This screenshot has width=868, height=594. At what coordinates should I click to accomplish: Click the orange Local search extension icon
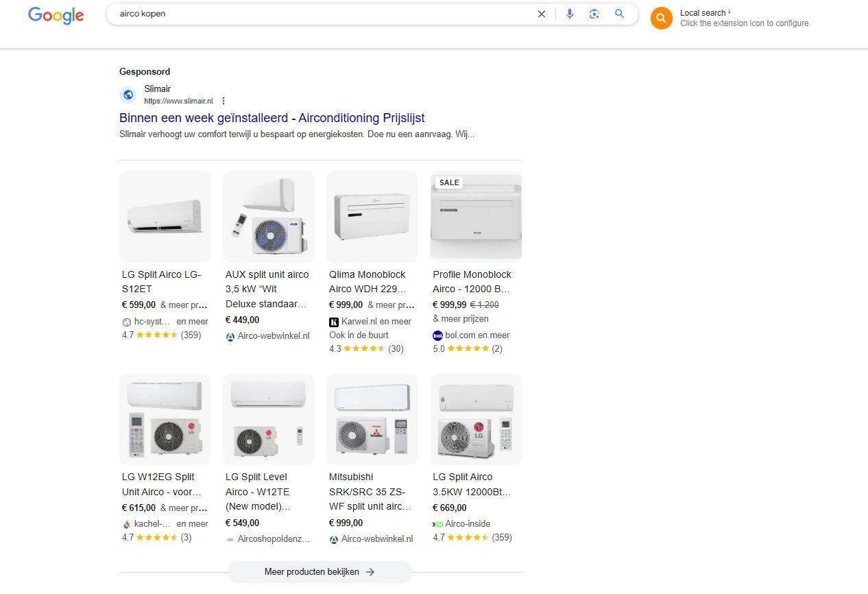pyautogui.click(x=661, y=19)
